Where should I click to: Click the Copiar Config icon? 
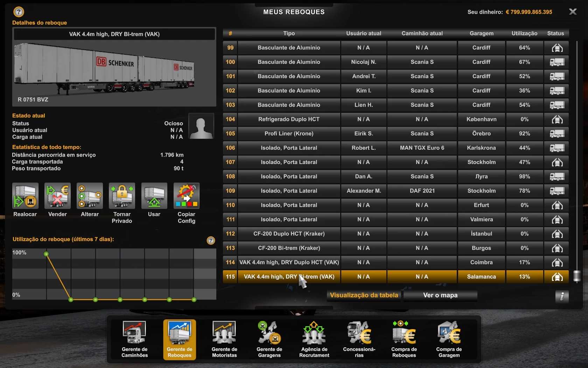[x=186, y=196]
